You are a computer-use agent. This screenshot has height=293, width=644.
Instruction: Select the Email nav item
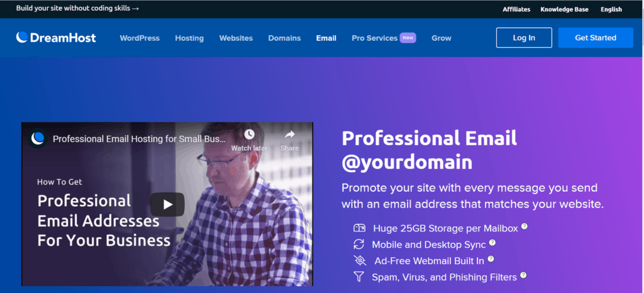click(x=326, y=38)
